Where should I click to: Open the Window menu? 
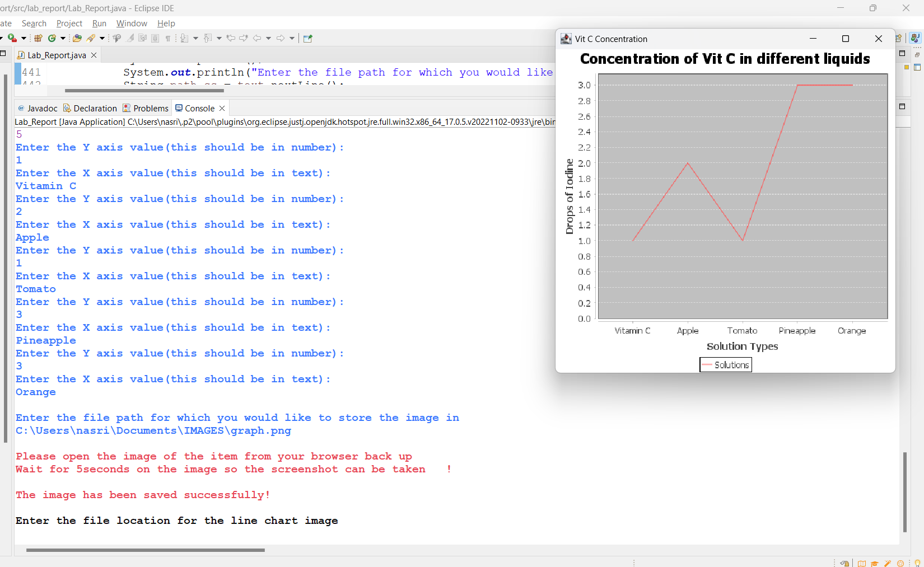[132, 24]
